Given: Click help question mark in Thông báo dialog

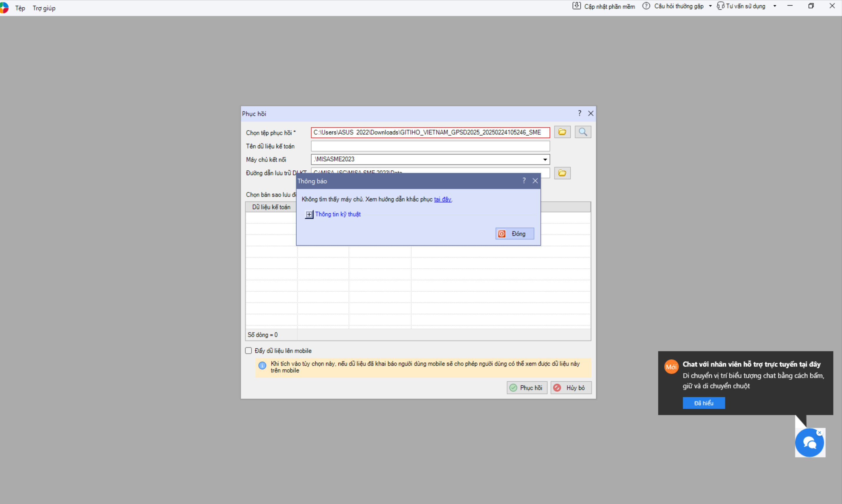Looking at the screenshot, I should point(524,181).
